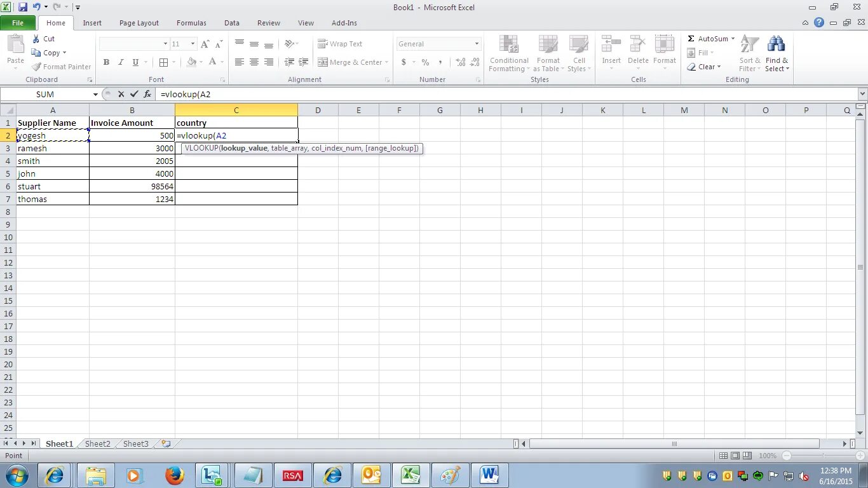Click the Fill Color paint bucket
The image size is (868, 488).
(191, 62)
